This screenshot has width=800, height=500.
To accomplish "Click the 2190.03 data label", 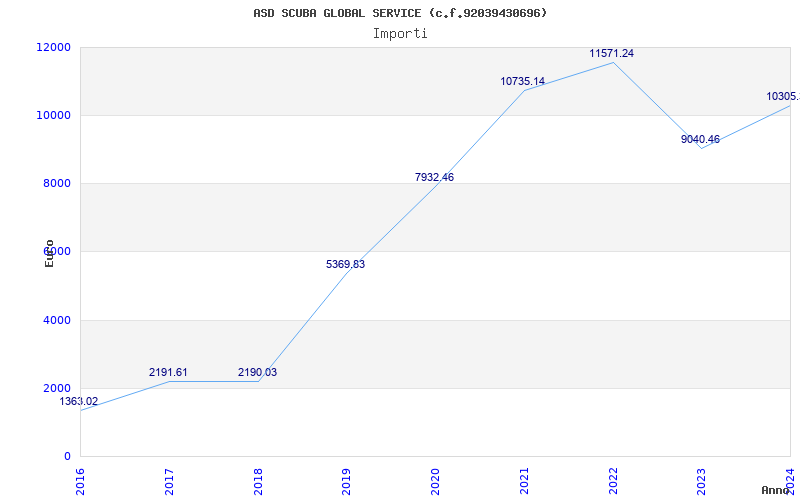I will point(258,372).
